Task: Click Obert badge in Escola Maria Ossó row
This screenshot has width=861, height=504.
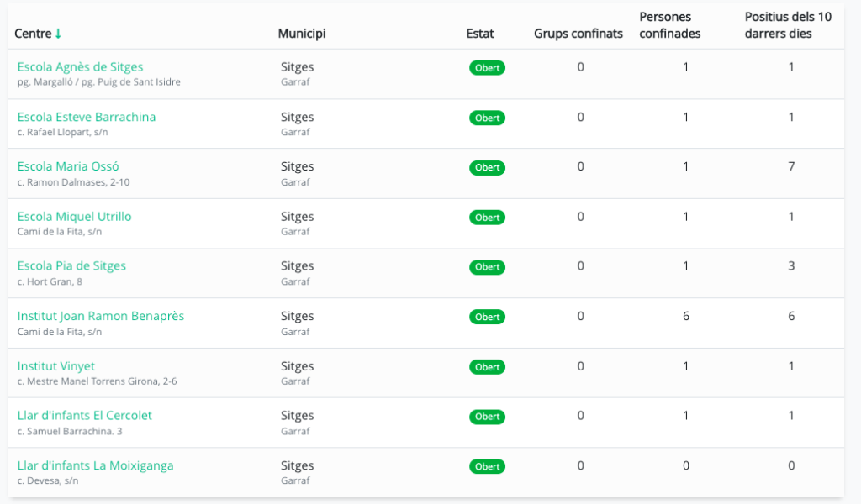Action: (487, 168)
